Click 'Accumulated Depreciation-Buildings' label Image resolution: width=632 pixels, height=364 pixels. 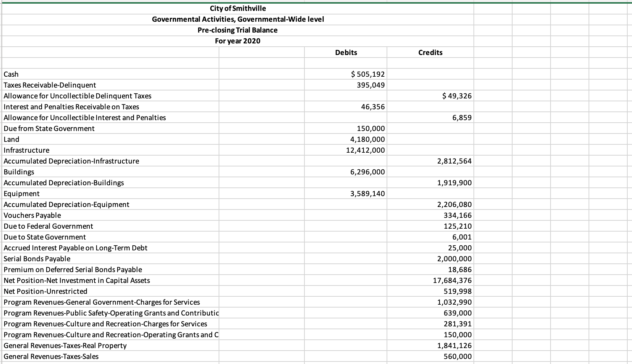point(64,183)
